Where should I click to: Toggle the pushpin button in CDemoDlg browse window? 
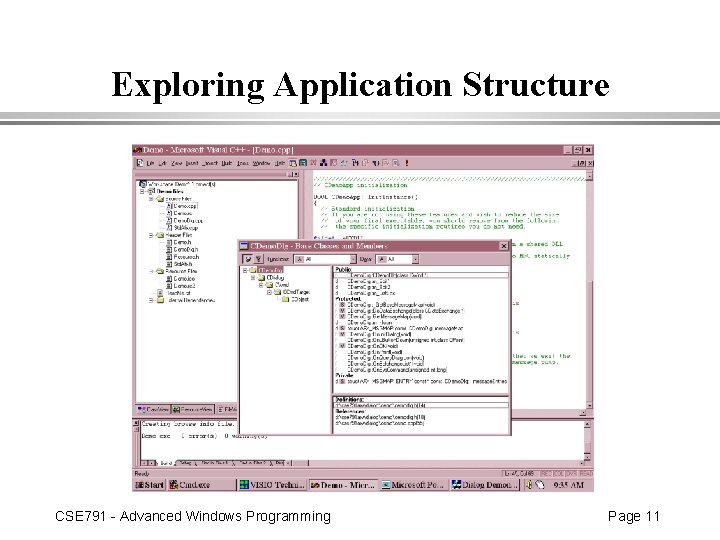[248, 259]
